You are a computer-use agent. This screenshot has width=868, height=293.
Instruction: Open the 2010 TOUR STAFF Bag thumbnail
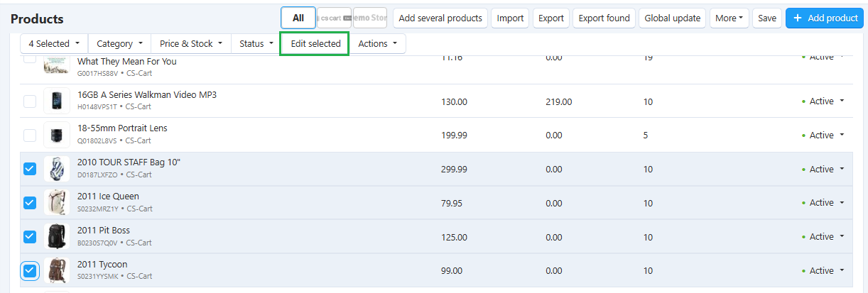pyautogui.click(x=56, y=169)
